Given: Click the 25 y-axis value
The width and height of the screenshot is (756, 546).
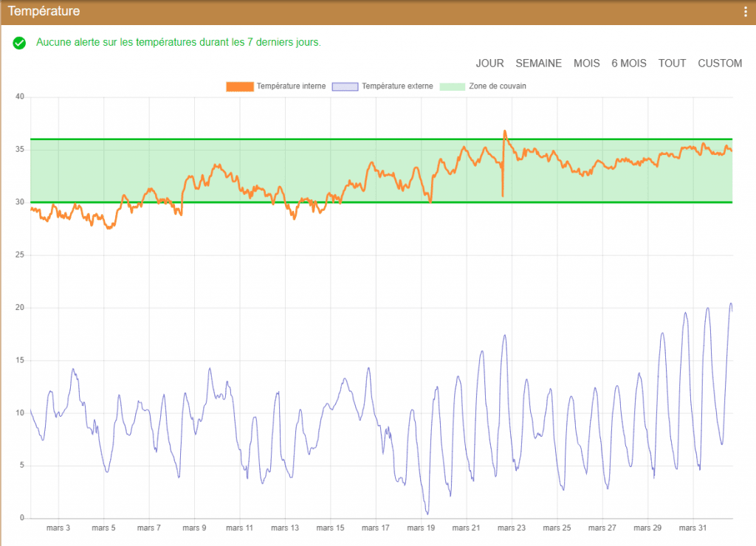Looking at the screenshot, I should pyautogui.click(x=20, y=255).
